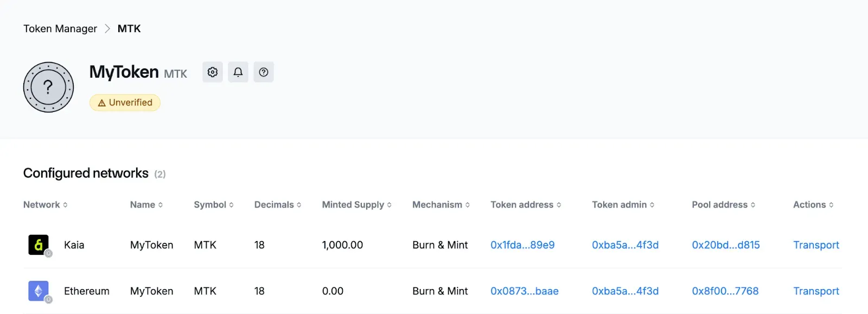The height and width of the screenshot is (314, 868).
Task: Sort table by Mechanism column
Action: tap(441, 205)
